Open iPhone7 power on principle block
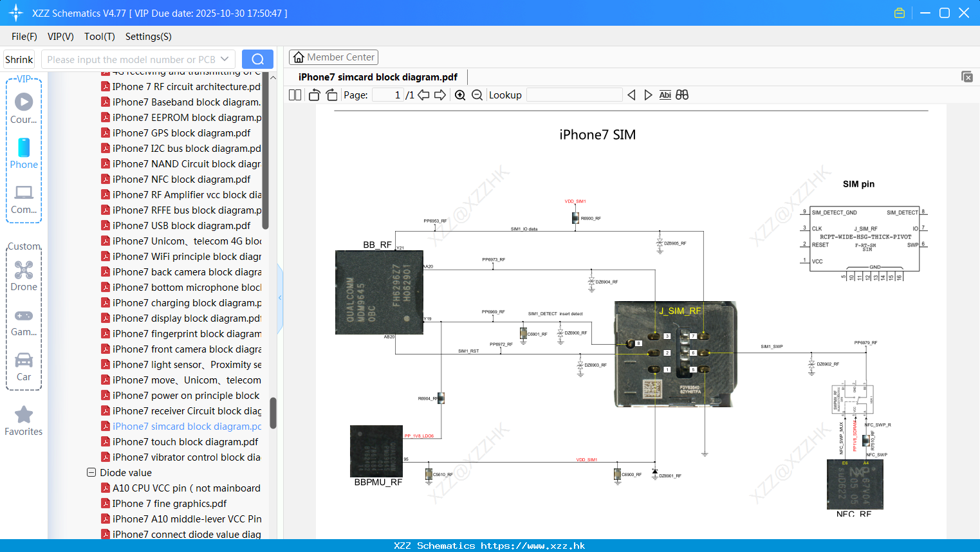The width and height of the screenshot is (980, 552). (181, 396)
